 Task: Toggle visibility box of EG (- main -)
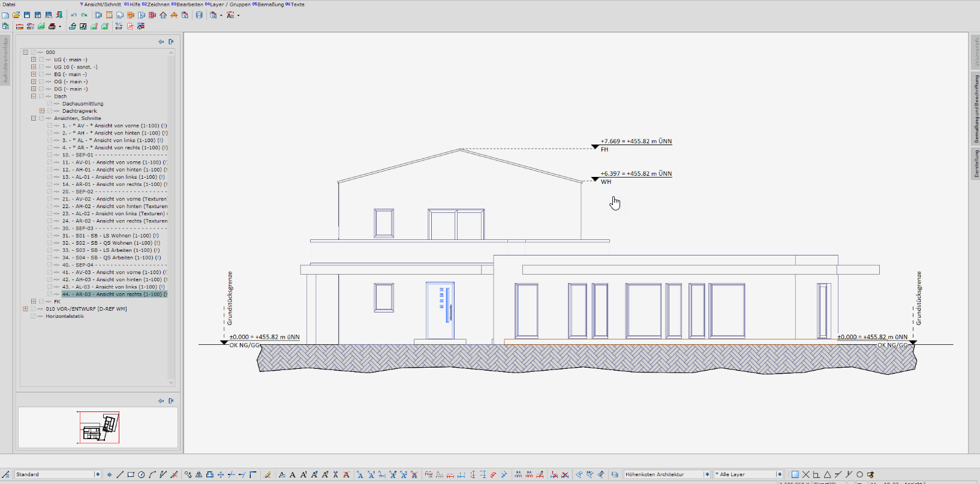pos(41,74)
